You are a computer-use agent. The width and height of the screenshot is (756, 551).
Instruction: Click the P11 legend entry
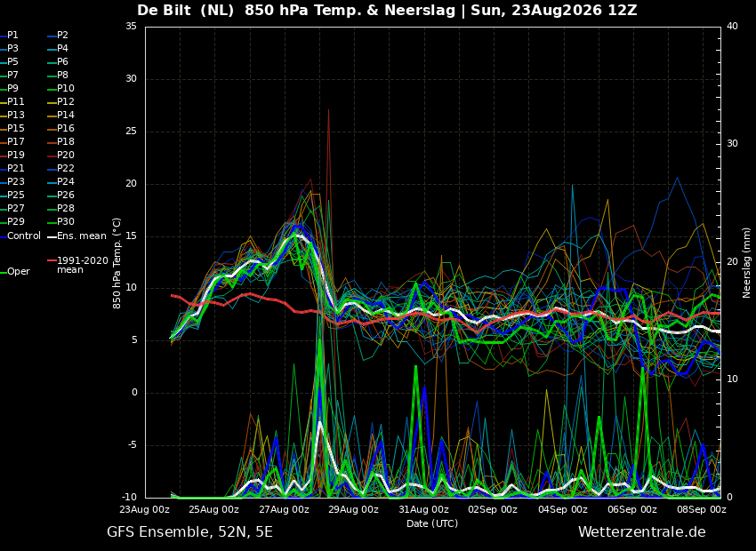(12, 101)
